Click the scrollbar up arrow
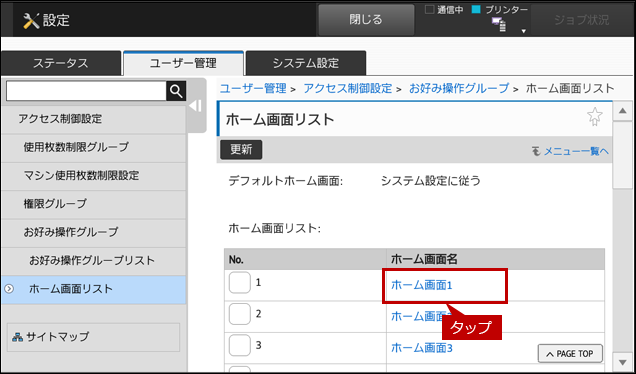 623,112
